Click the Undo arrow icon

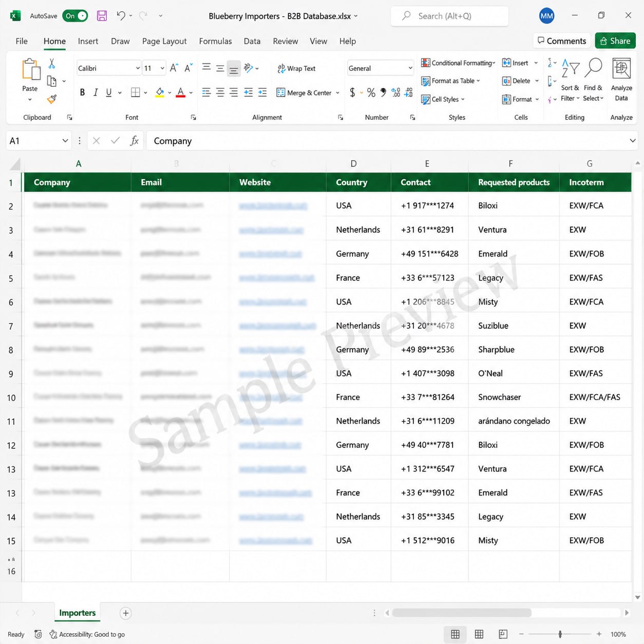click(121, 15)
